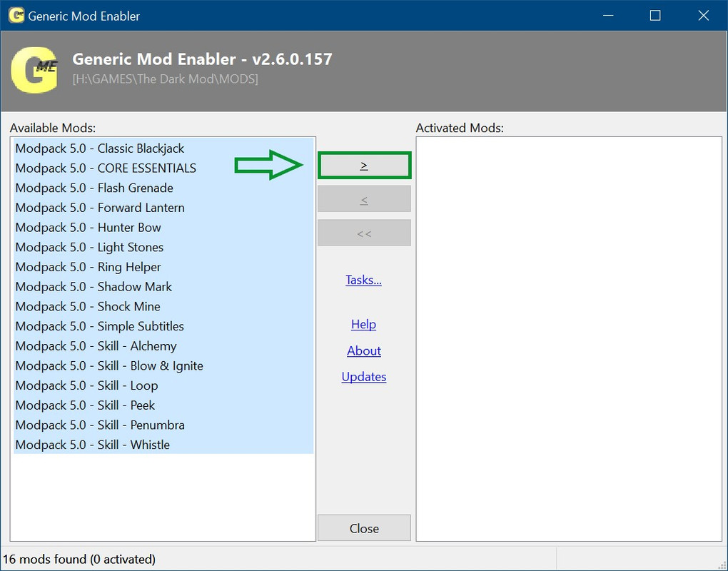
Task: Click the Generic Mod Enabler title bar icon
Action: click(x=16, y=15)
